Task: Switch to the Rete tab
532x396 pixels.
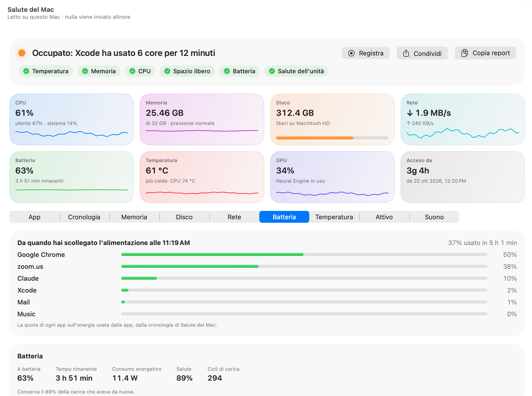Action: click(x=234, y=217)
